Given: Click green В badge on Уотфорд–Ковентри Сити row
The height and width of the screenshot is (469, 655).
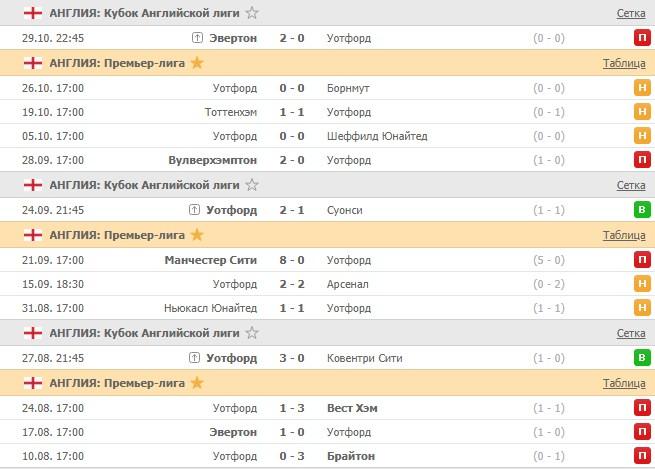Looking at the screenshot, I should (640, 358).
